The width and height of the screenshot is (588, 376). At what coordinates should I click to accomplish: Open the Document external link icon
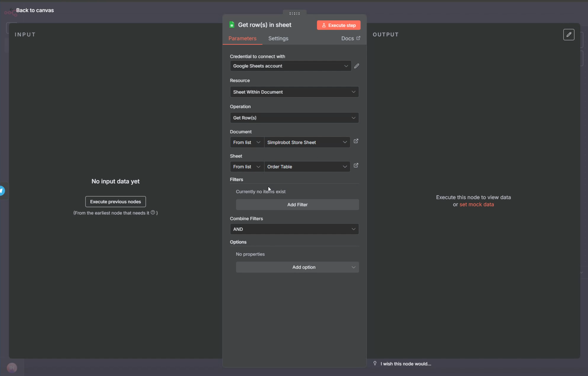356,141
